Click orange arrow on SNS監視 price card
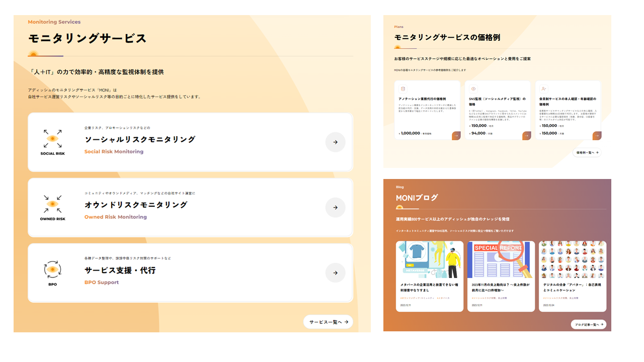This screenshot has height=362, width=644. point(527,135)
